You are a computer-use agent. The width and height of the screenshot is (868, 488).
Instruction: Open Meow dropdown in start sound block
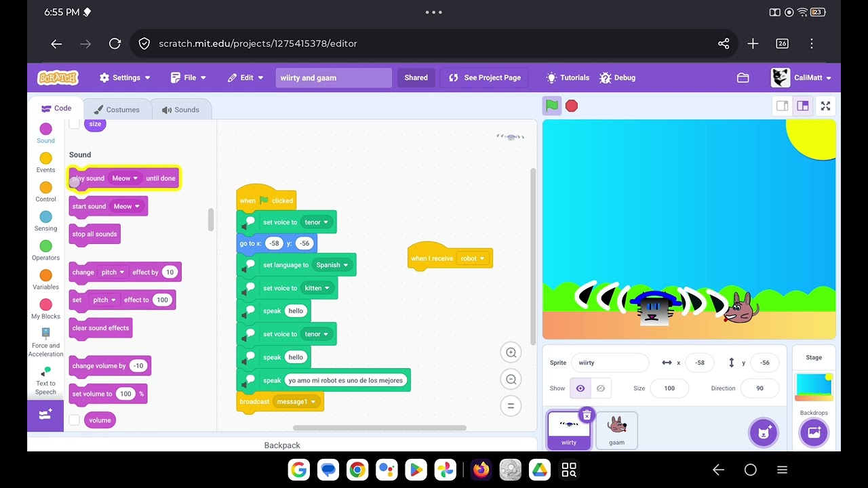[126, 206]
